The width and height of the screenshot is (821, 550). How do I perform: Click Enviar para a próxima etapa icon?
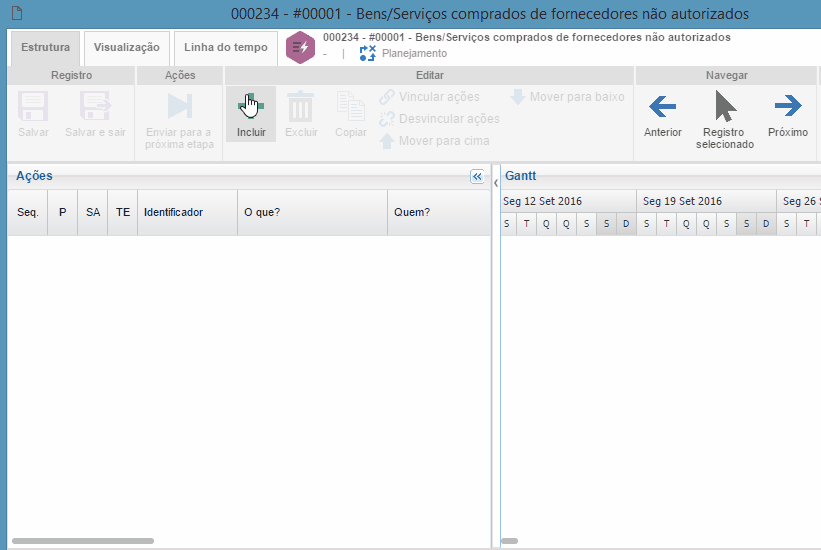pyautogui.click(x=179, y=107)
